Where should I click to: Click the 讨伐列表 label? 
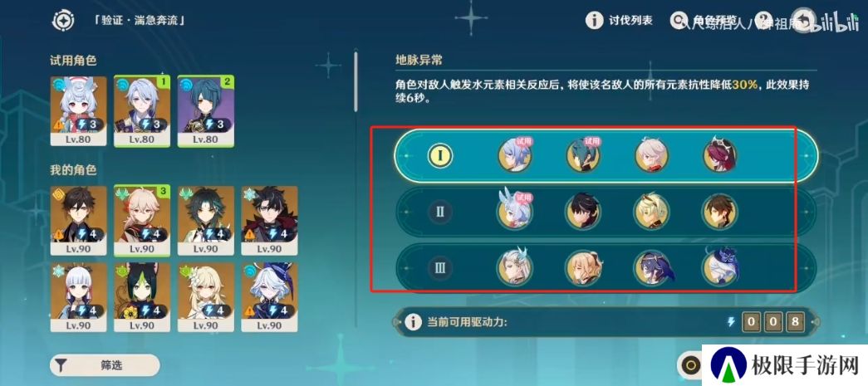630,21
